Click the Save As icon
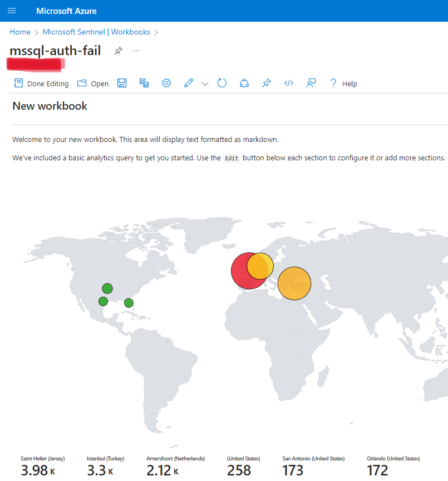 coord(144,83)
